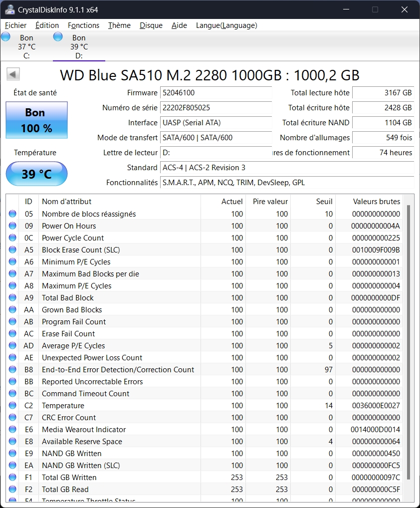Click status orb of Available Reserve Space row
Image resolution: width=420 pixels, height=508 pixels.
tap(12, 442)
